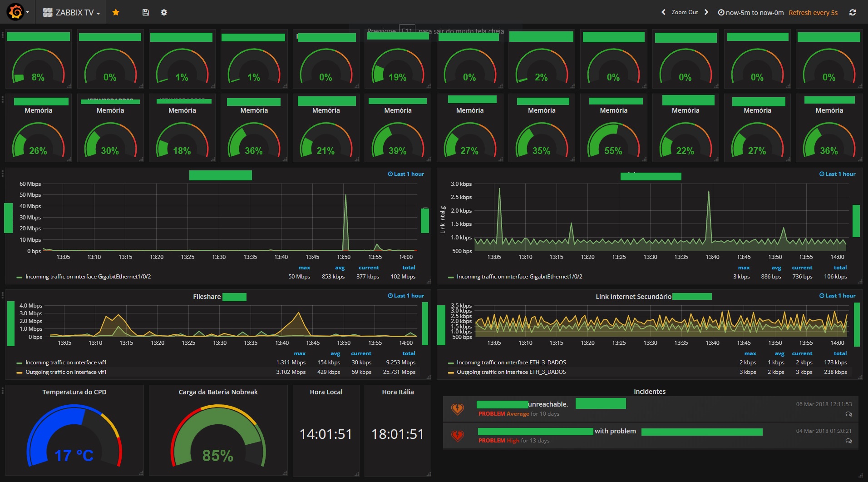The width and height of the screenshot is (868, 482).
Task: Open yellow color swatch for Outgoing ETH_3_DADOS series
Action: 450,373
